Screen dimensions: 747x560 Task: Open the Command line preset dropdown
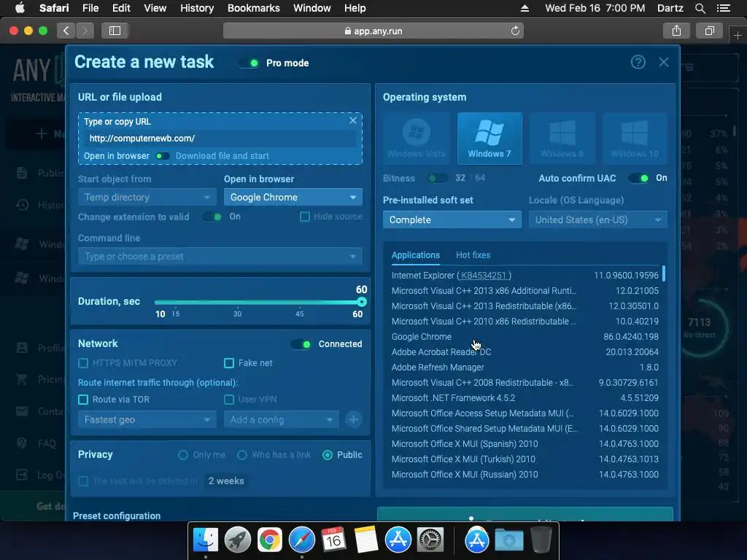point(220,256)
